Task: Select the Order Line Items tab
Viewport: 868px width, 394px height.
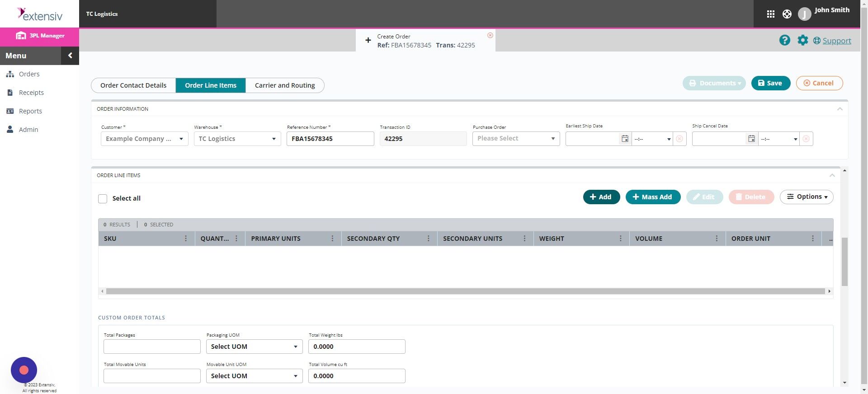Action: [x=211, y=85]
